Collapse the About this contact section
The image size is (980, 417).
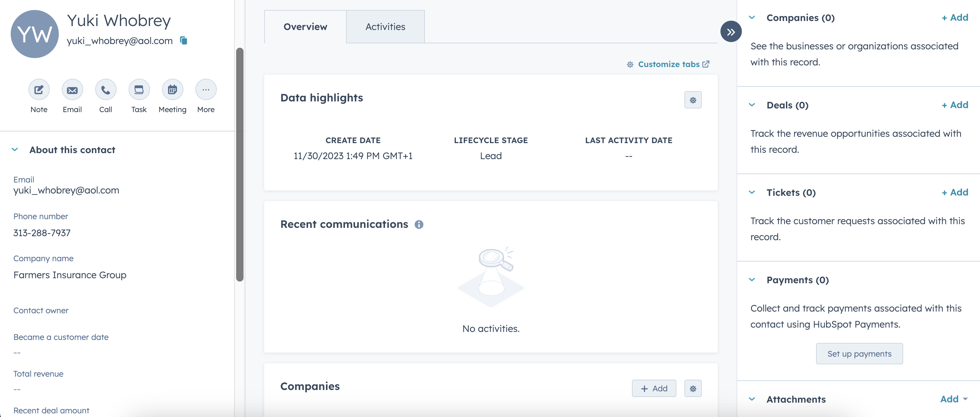point(15,150)
